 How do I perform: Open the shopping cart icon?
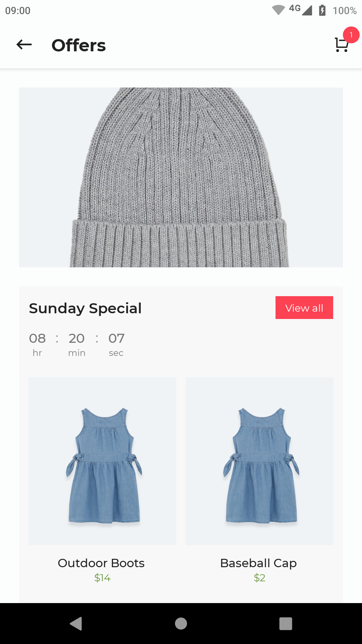342,45
